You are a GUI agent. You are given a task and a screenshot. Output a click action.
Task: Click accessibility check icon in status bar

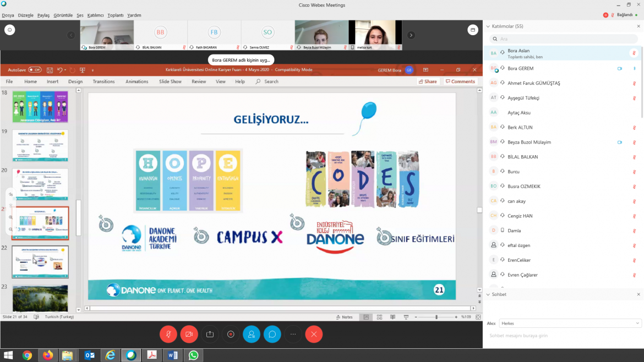(36, 317)
